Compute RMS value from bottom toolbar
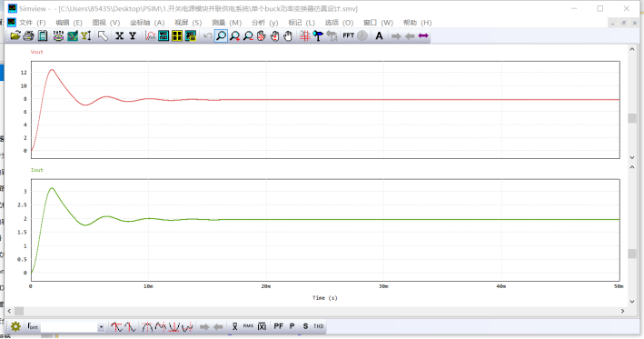The image size is (644, 339). [x=248, y=326]
